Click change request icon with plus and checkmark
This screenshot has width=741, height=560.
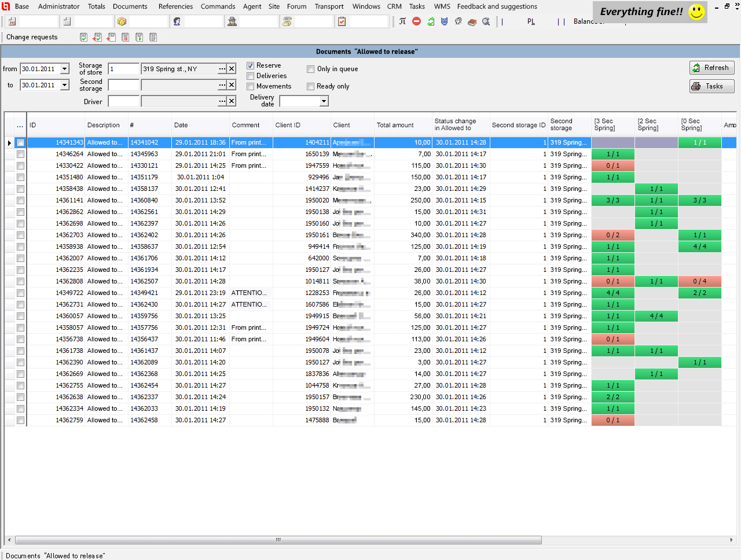click(97, 37)
